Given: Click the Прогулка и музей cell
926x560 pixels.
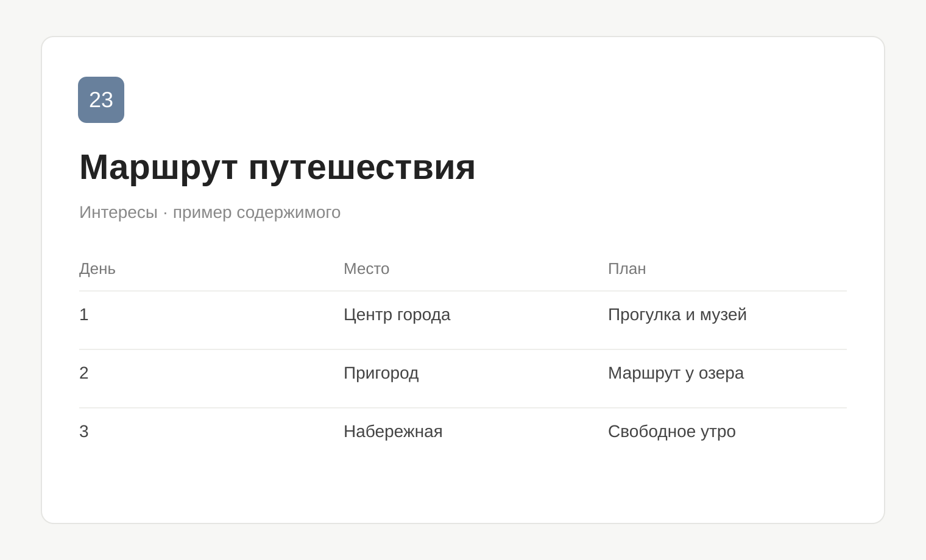Looking at the screenshot, I should click(x=677, y=315).
